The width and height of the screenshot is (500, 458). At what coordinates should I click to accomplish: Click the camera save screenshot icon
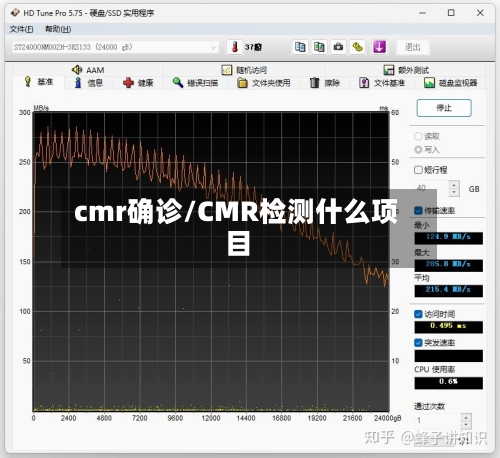[x=338, y=47]
